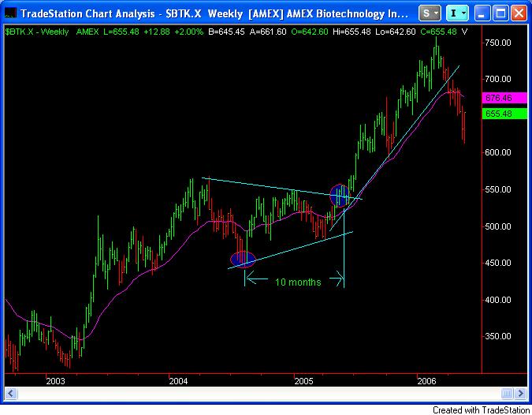The height and width of the screenshot is (415, 532).
Task: Click the C=655.48 close value
Action: [x=438, y=32]
